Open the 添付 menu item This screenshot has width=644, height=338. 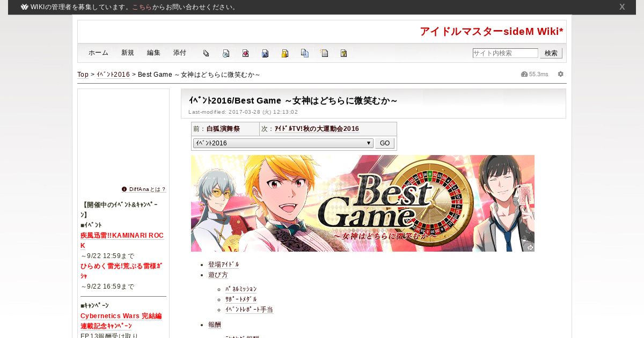tap(180, 53)
